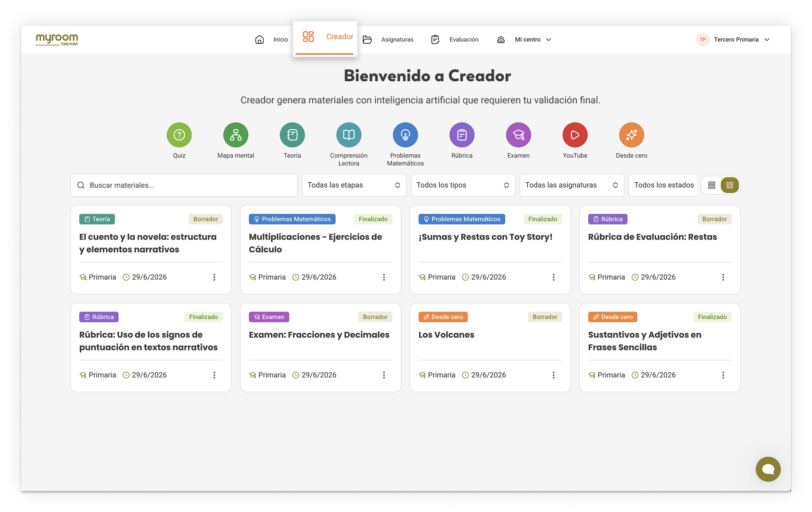Open options menu for Rúbrica de Evaluación: Restas
The width and height of the screenshot is (812, 512).
[x=723, y=277]
